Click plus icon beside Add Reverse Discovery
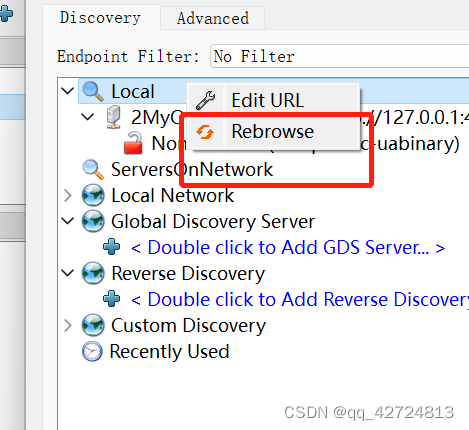 112,299
